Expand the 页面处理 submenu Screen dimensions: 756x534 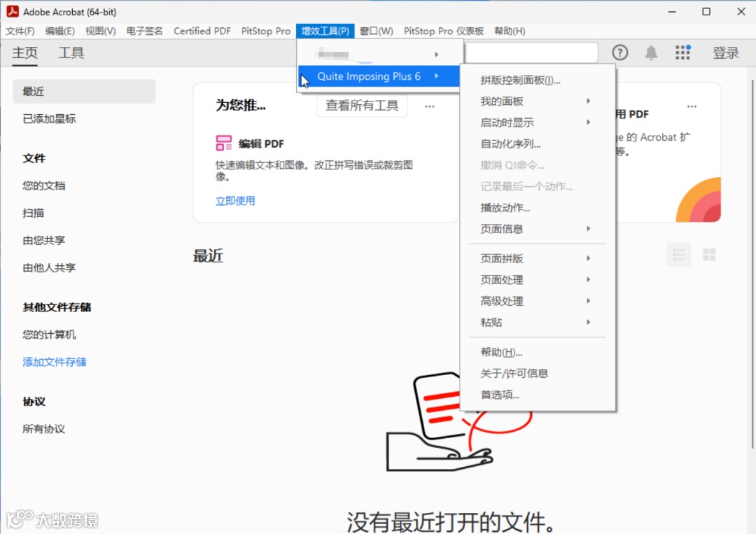[538, 279]
